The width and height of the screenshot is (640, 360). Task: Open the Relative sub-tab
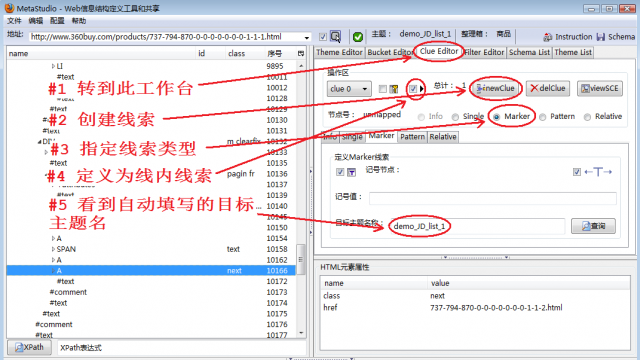443,137
